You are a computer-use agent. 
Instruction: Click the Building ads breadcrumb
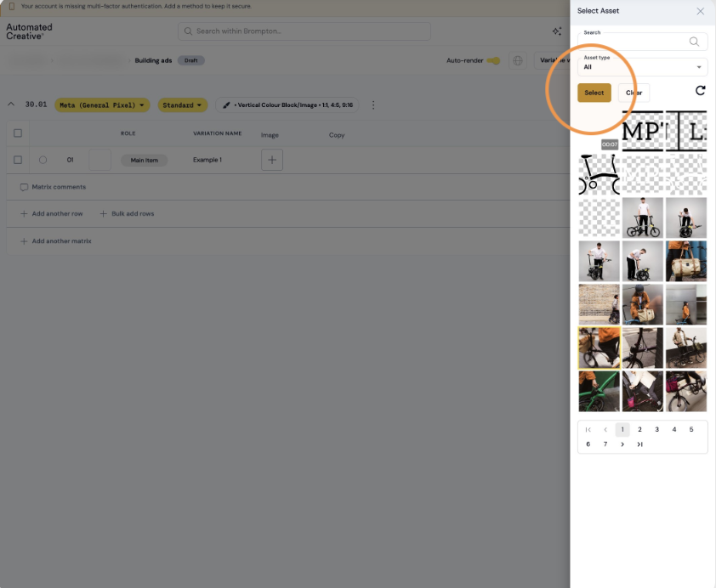coord(153,60)
